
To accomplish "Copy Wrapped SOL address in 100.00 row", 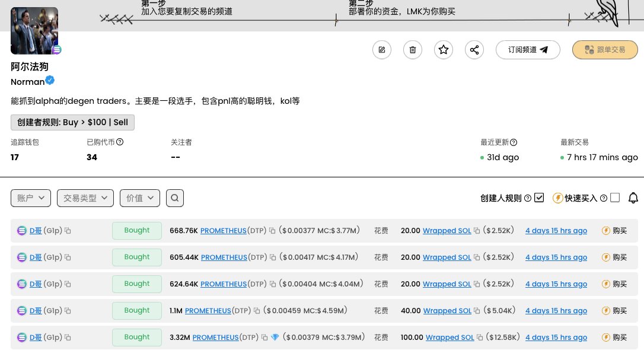I will (479, 338).
